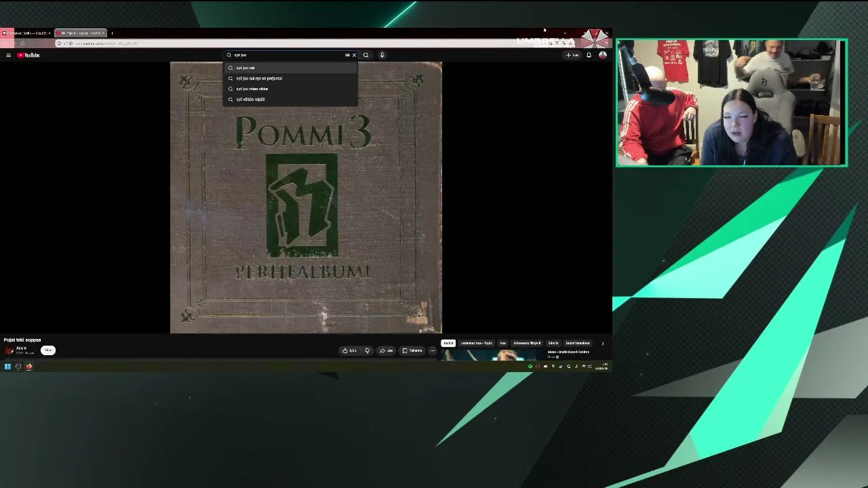Reload the page in the browser

[22, 43]
